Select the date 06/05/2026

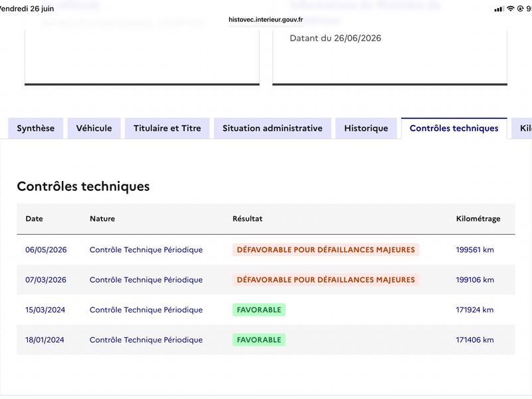[46, 250]
